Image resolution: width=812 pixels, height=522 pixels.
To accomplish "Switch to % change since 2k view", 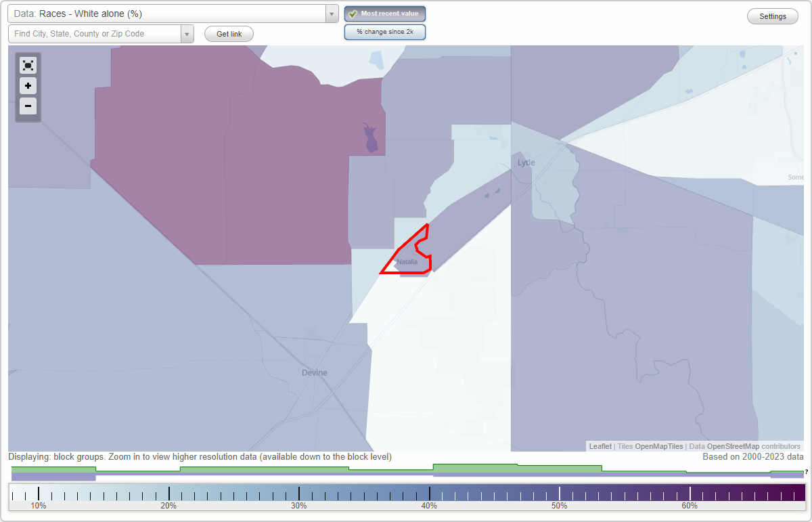I will click(384, 31).
